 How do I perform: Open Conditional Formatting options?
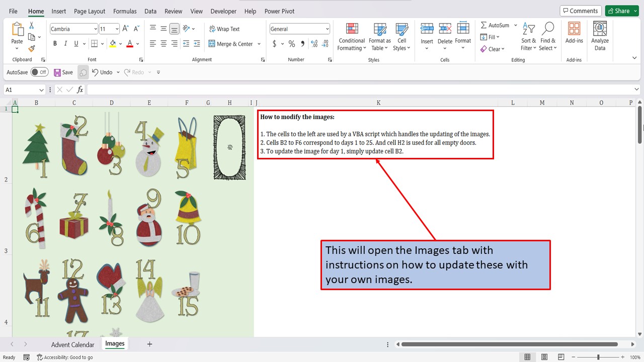click(x=351, y=36)
